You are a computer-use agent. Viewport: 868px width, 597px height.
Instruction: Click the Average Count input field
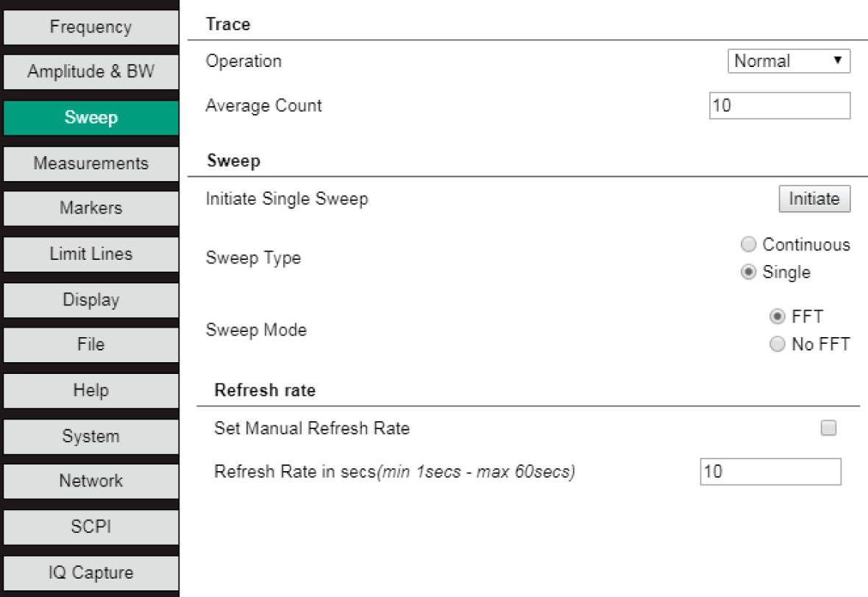tap(779, 106)
